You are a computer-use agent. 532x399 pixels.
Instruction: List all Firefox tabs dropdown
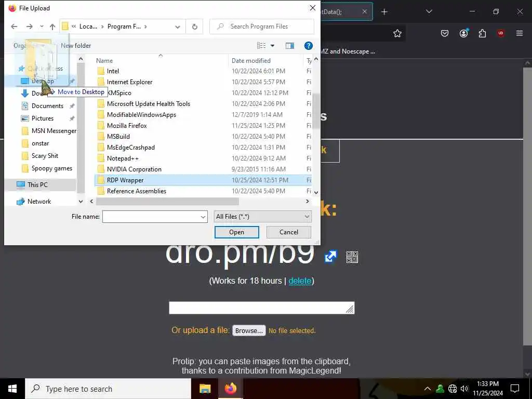429,12
